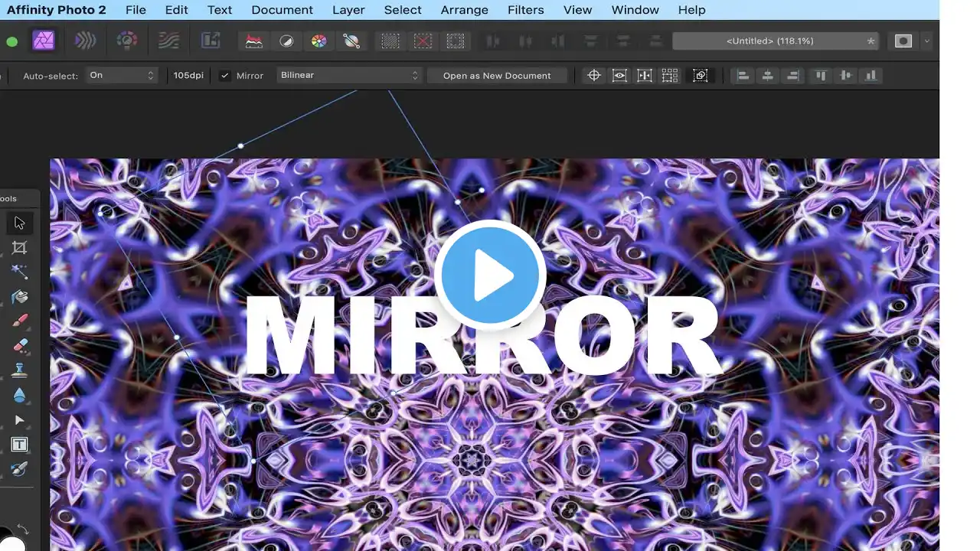Viewport: 980px width, 551px height.
Task: Open the Help menu
Action: (692, 10)
